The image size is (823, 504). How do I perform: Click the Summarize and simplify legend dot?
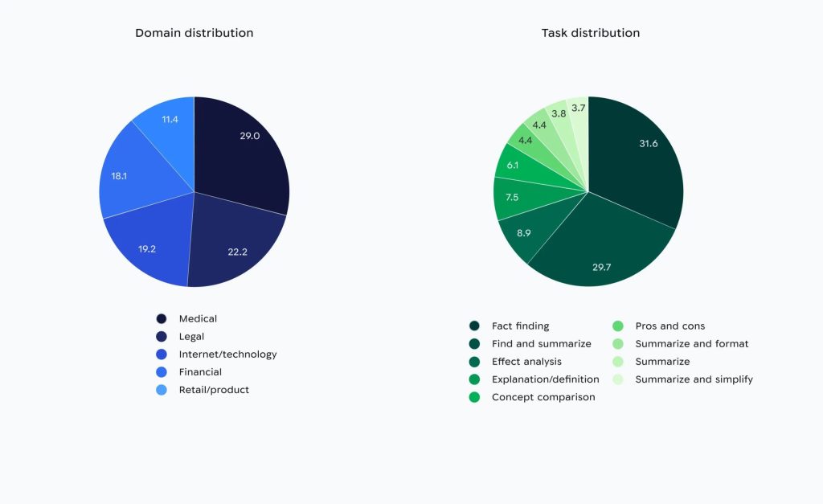[x=618, y=379]
